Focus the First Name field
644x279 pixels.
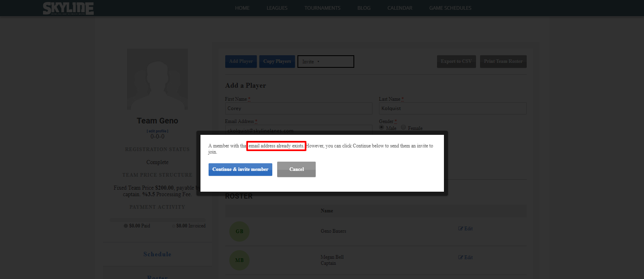coord(299,108)
